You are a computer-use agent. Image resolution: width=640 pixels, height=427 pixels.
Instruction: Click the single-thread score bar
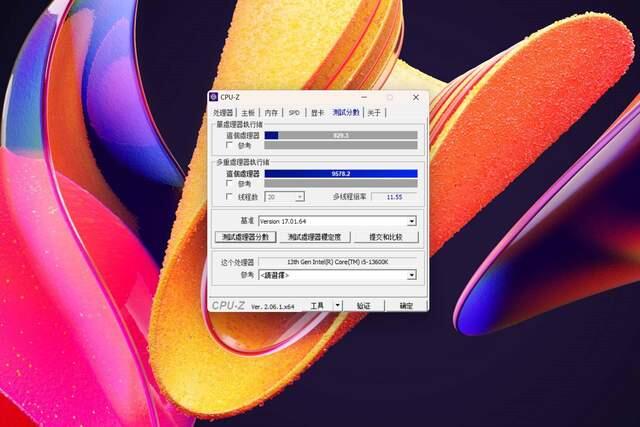pos(341,135)
